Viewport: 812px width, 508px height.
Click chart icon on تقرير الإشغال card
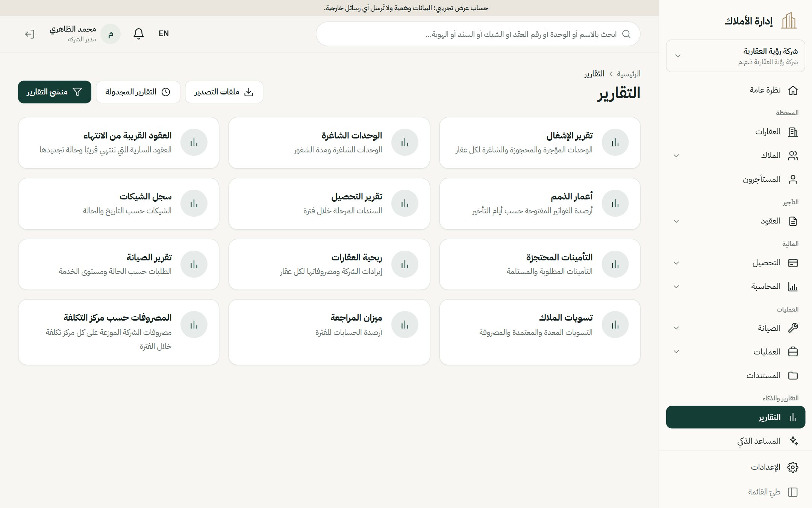(x=615, y=143)
